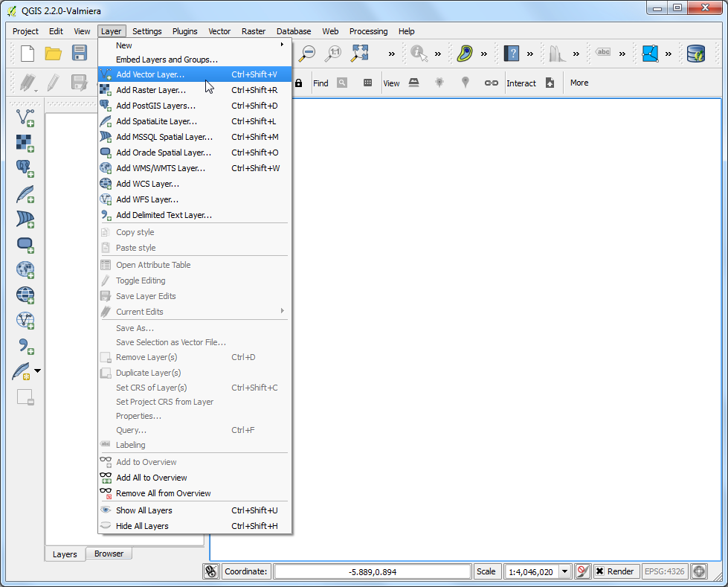Click Add PostGIS Layers icon in left toolbar
The height and width of the screenshot is (587, 728).
coord(25,169)
